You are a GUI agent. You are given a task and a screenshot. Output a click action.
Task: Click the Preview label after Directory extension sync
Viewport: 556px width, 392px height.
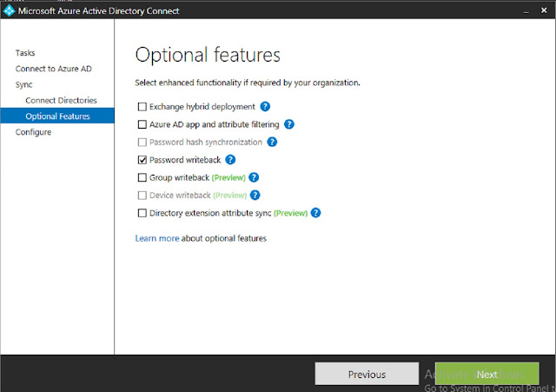point(291,213)
